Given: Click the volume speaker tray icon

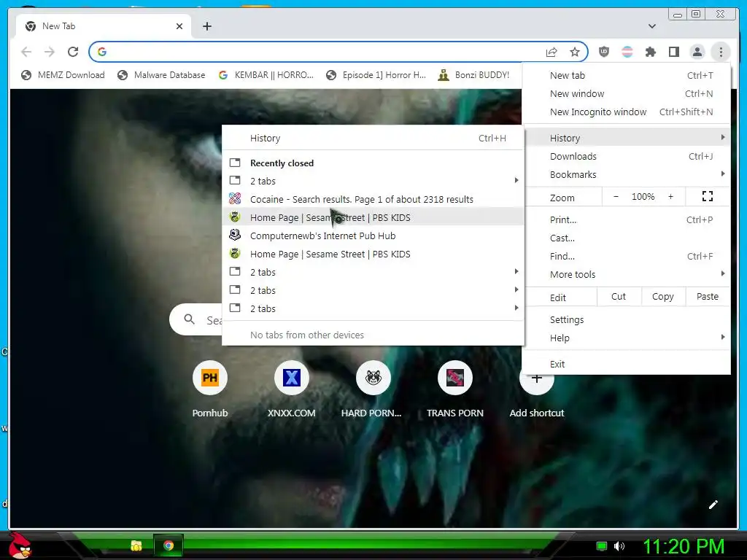Looking at the screenshot, I should tap(619, 546).
